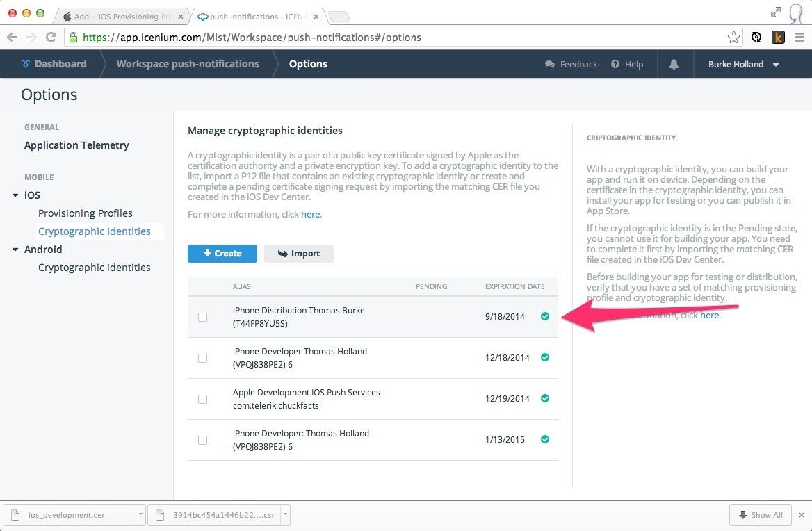Click green status check for 9/18/2014 identity
The height and width of the screenshot is (531, 812).
(x=545, y=317)
